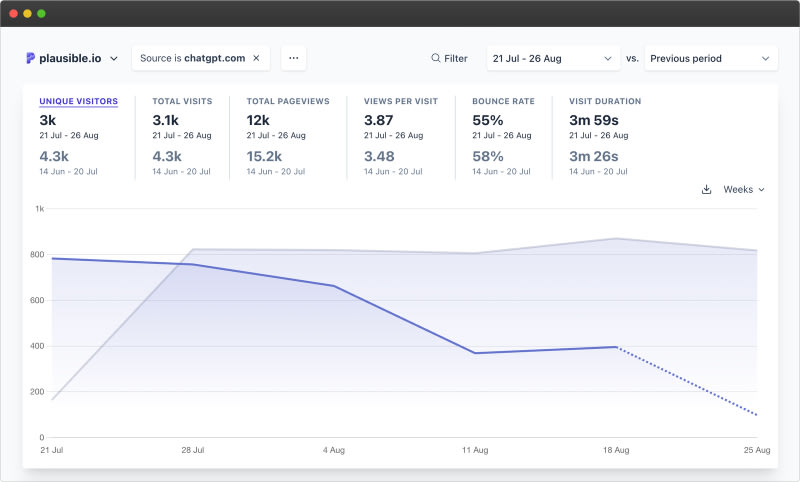Screen dimensions: 800x482
Task: Click the Source is chatgpt.com filter
Action: [192, 58]
